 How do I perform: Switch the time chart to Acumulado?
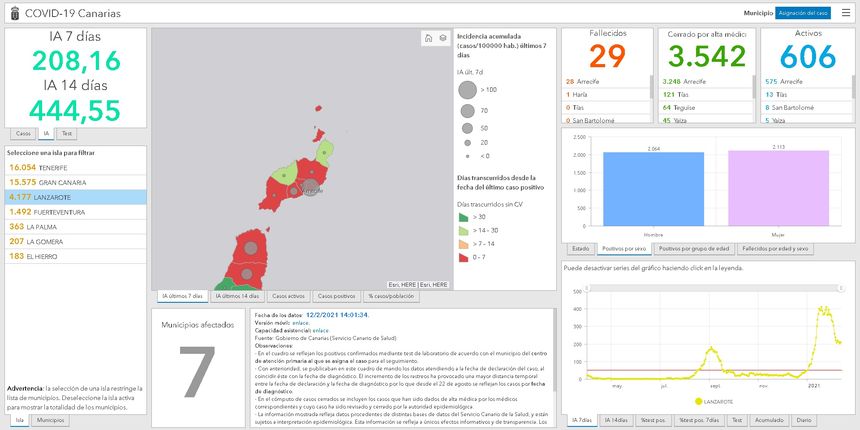(x=769, y=421)
